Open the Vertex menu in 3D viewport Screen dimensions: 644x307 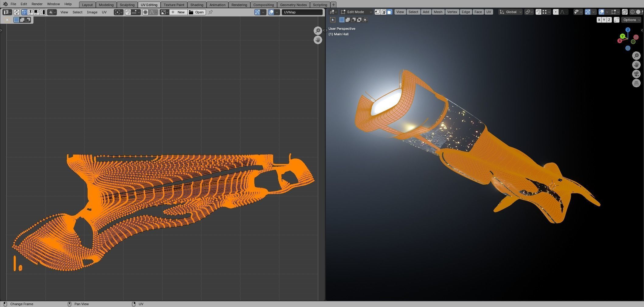(x=452, y=12)
